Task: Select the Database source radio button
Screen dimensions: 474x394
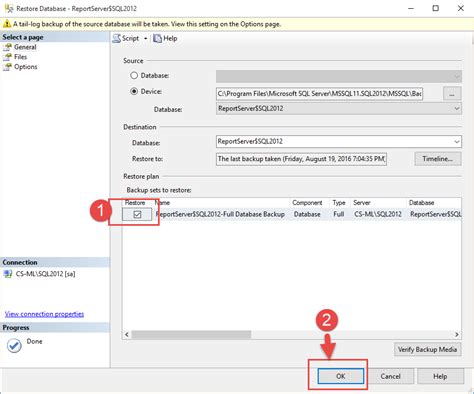Action: (134, 75)
